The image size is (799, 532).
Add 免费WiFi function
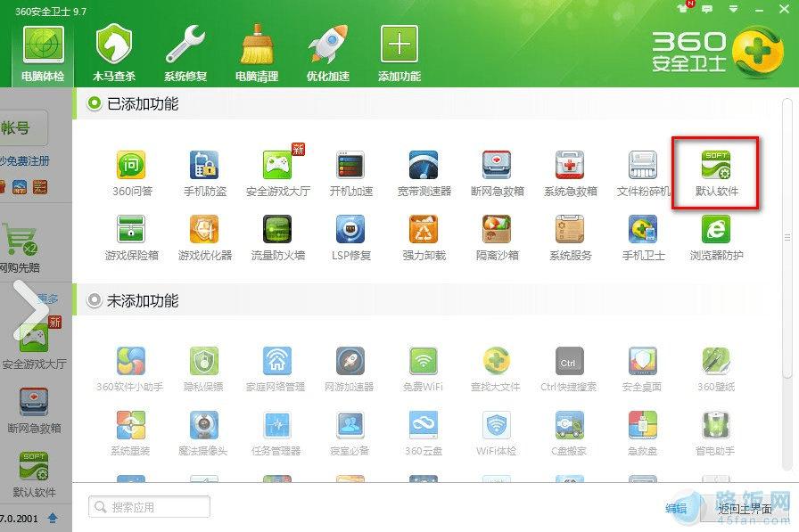(423, 369)
